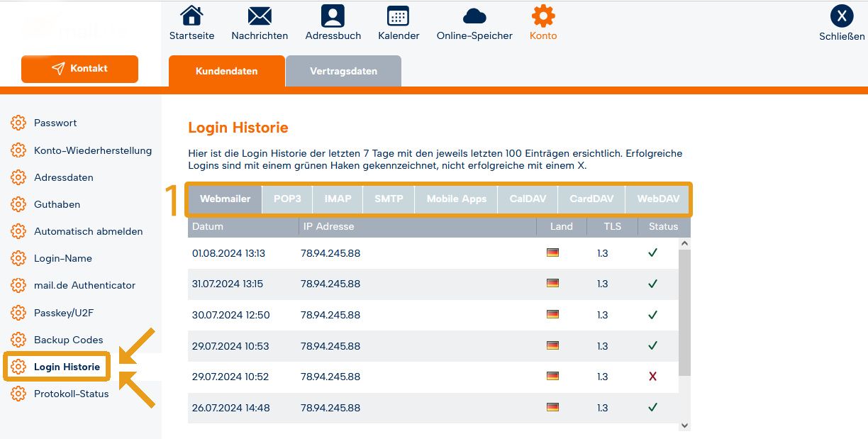Click the German flag in 01.08.2024 row
Screen dimensions: 868x439
coord(553,252)
